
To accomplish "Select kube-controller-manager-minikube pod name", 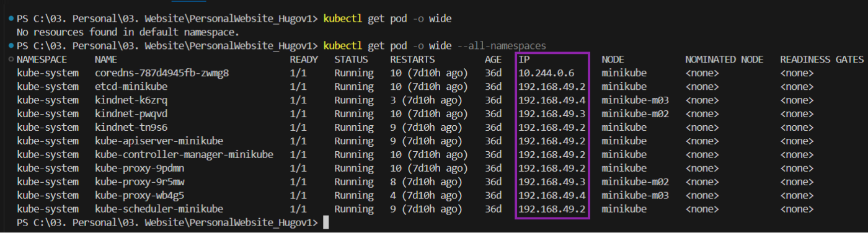I will click(184, 154).
